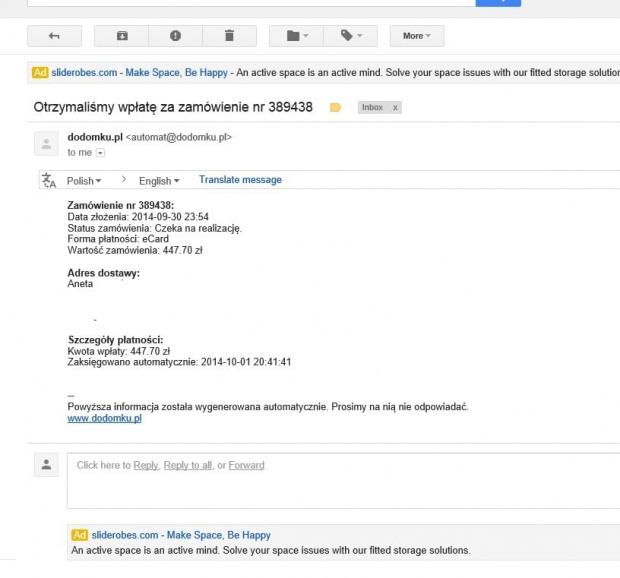Remove the Inbox label with x
The image size is (620, 578).
coord(395,108)
